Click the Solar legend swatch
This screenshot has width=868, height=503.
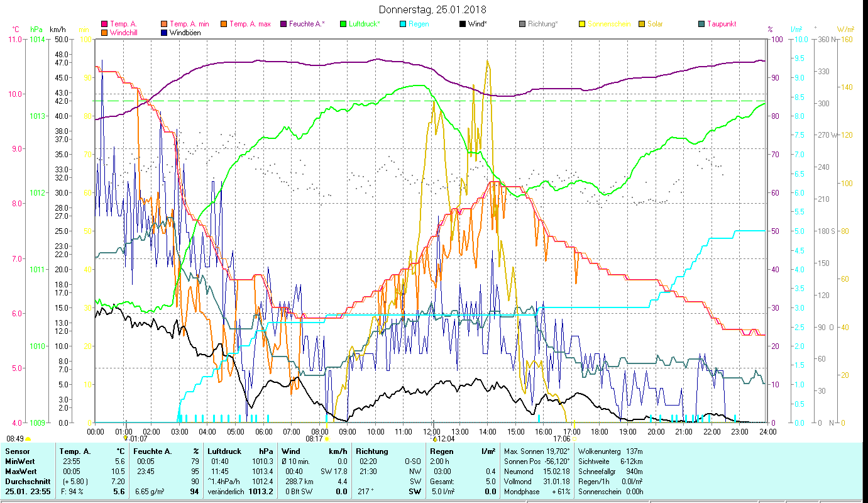(x=642, y=25)
